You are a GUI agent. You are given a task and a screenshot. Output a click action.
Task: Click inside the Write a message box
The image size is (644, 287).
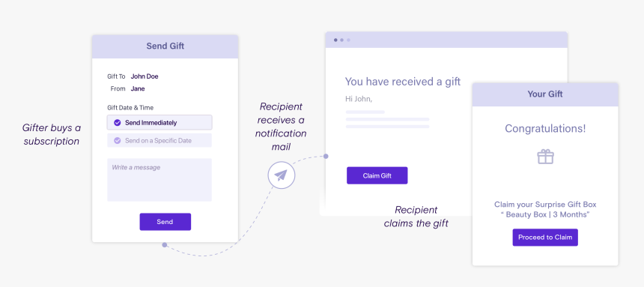click(160, 180)
